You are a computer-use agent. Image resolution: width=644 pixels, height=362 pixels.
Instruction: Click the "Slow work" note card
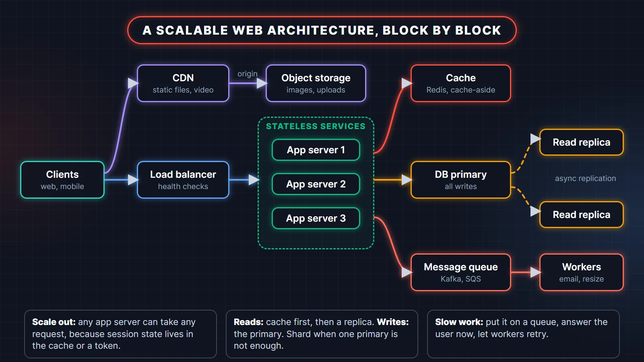(523, 334)
